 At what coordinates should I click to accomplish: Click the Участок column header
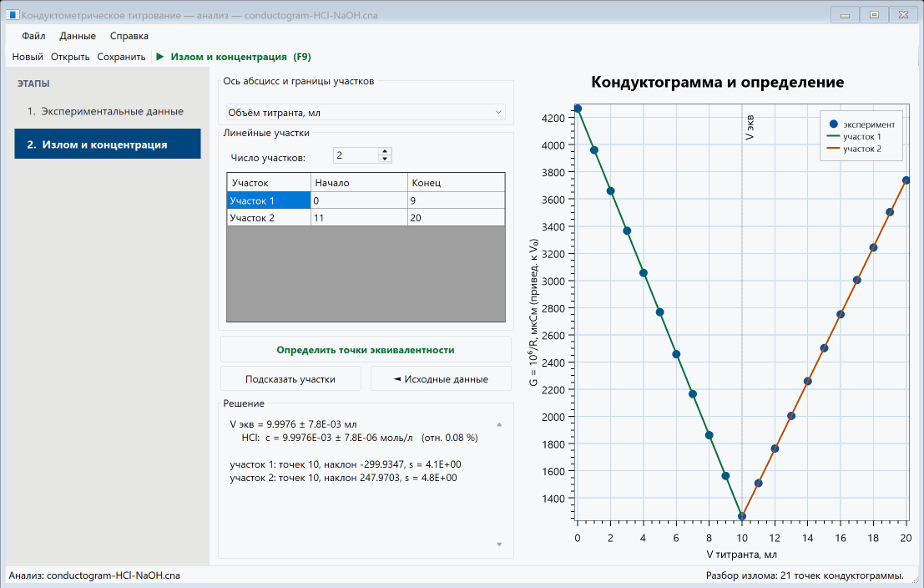tap(269, 183)
